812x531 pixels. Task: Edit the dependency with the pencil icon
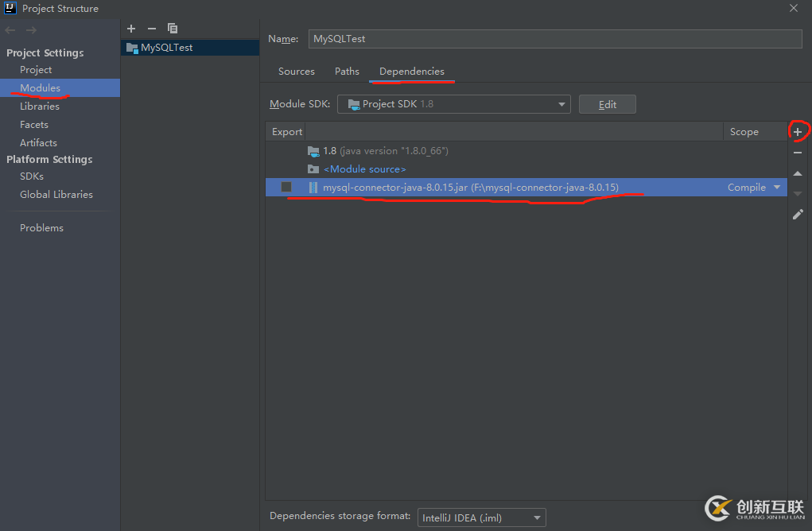click(x=798, y=215)
